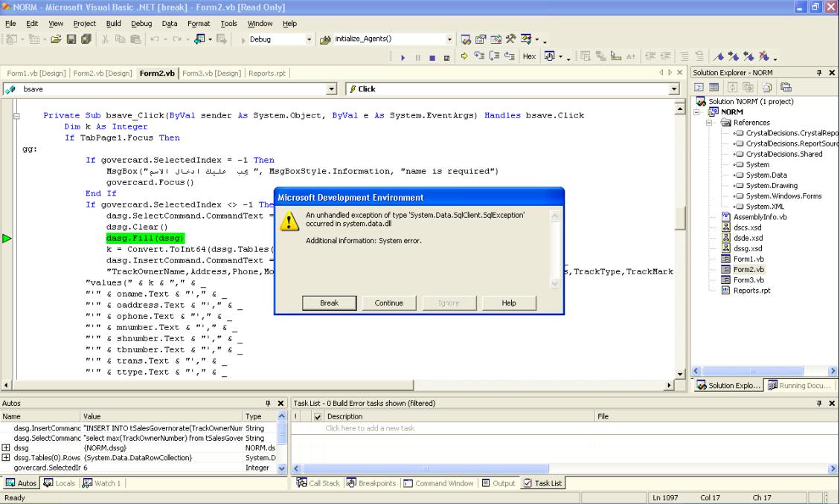Viewport: 840px width, 504px height.
Task: Toggle auto-hide pin on Solution Explorer
Action: coord(818,73)
